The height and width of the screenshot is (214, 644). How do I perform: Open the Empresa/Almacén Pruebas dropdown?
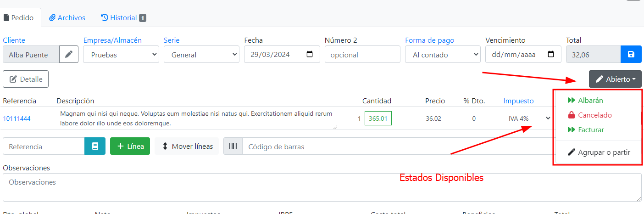[x=121, y=54]
